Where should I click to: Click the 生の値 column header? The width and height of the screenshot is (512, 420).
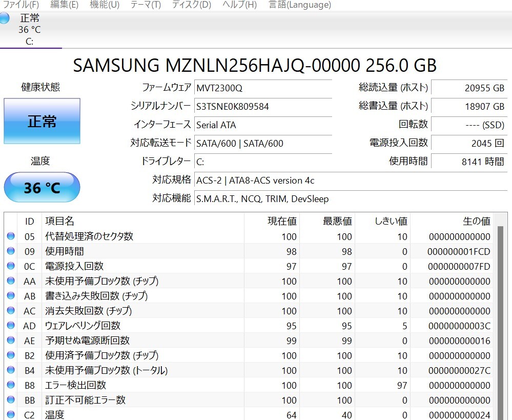pyautogui.click(x=452, y=221)
